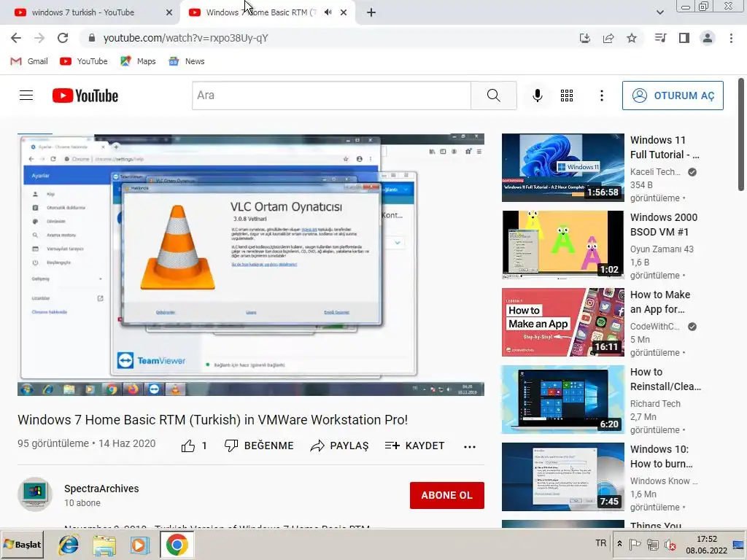Viewport: 747px width, 560px height.
Task: Search by voice with the microphone
Action: [538, 96]
